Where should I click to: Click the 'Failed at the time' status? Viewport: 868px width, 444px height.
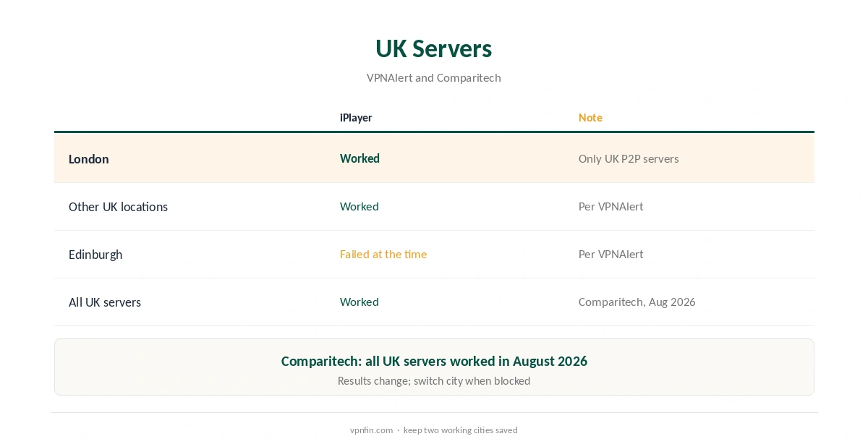click(x=383, y=254)
